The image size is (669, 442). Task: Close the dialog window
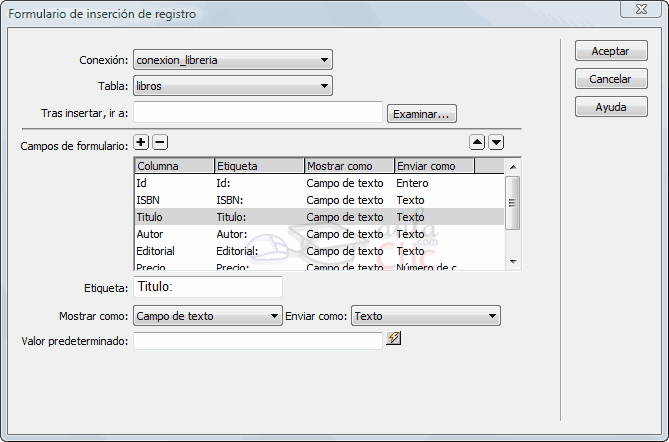tap(641, 9)
